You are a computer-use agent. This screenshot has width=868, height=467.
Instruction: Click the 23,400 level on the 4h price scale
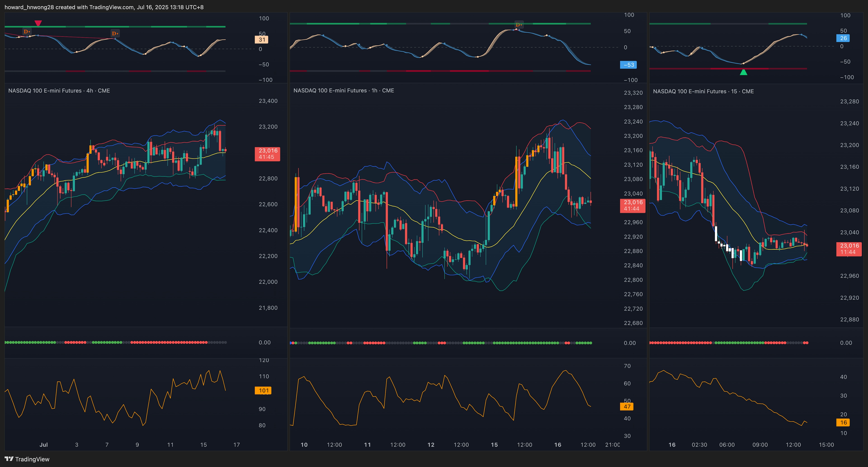coord(268,101)
